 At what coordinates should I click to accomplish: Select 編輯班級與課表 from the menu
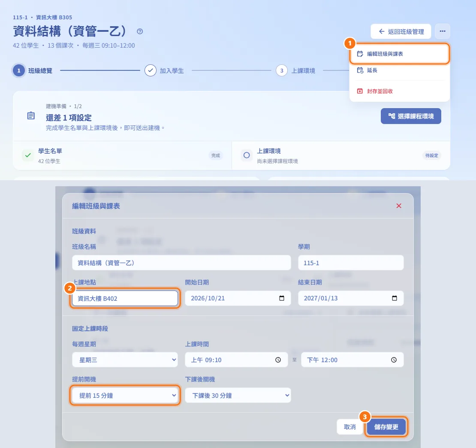click(399, 54)
